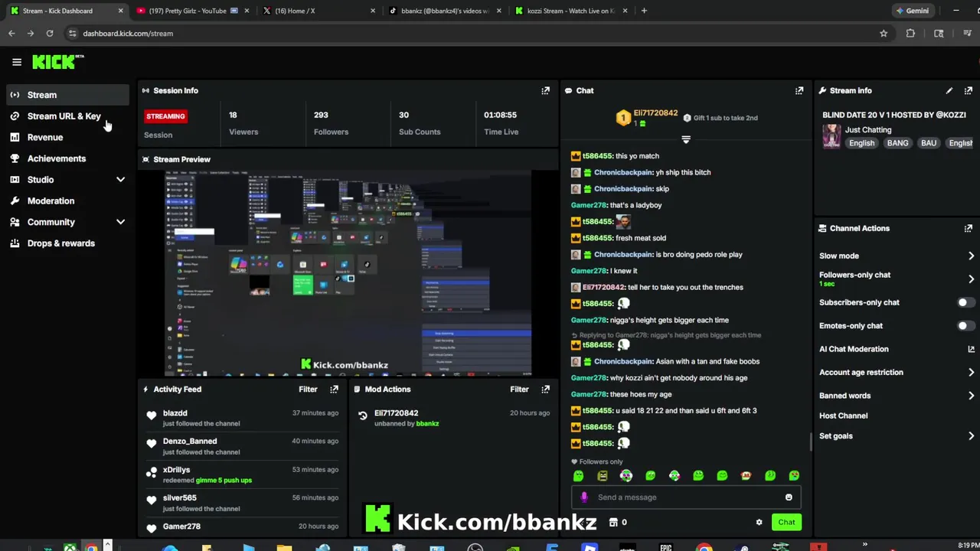
Task: Pop out the Chat panel
Action: click(799, 90)
